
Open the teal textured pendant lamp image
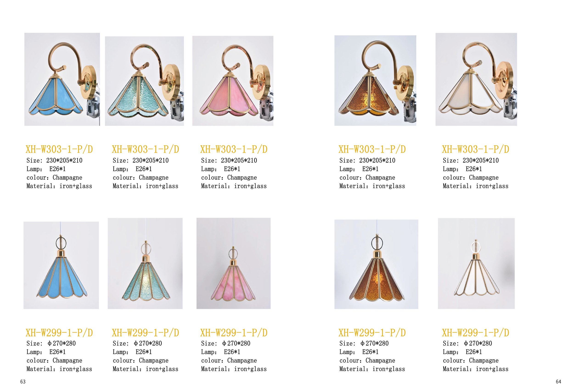(145, 263)
